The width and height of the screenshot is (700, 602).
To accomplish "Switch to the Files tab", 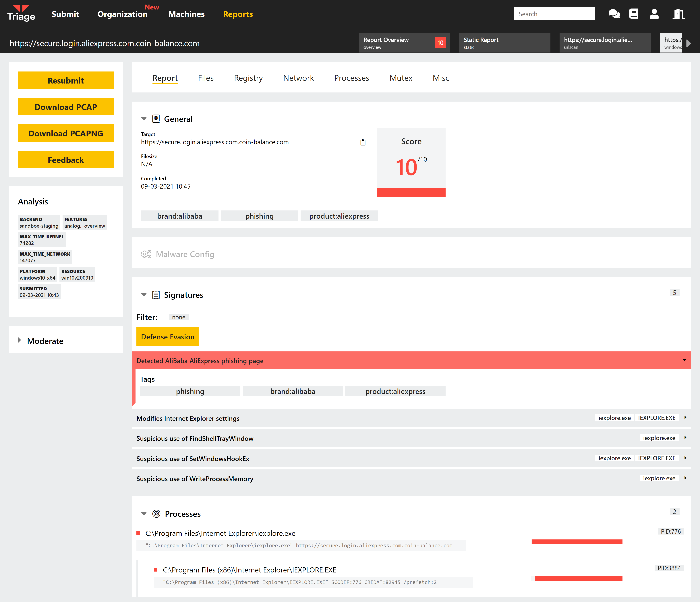I will [206, 78].
